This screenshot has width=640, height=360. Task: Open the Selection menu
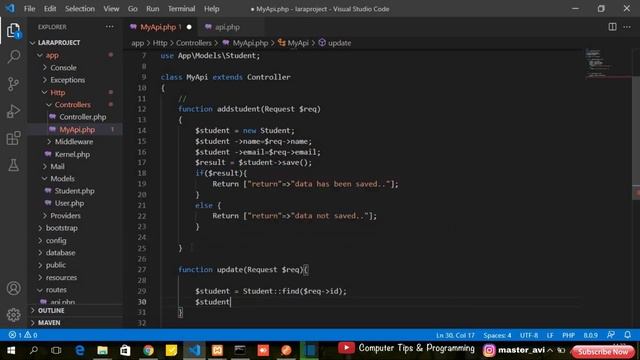[80, 9]
